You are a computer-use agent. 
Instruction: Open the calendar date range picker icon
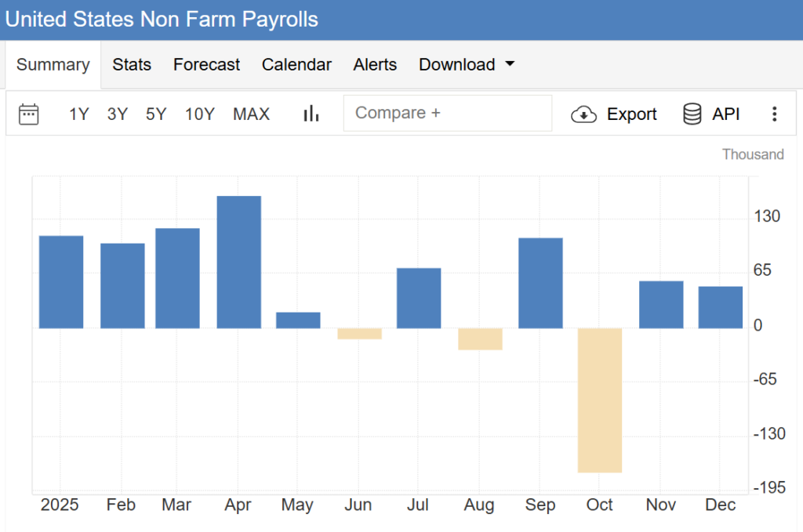tap(29, 114)
